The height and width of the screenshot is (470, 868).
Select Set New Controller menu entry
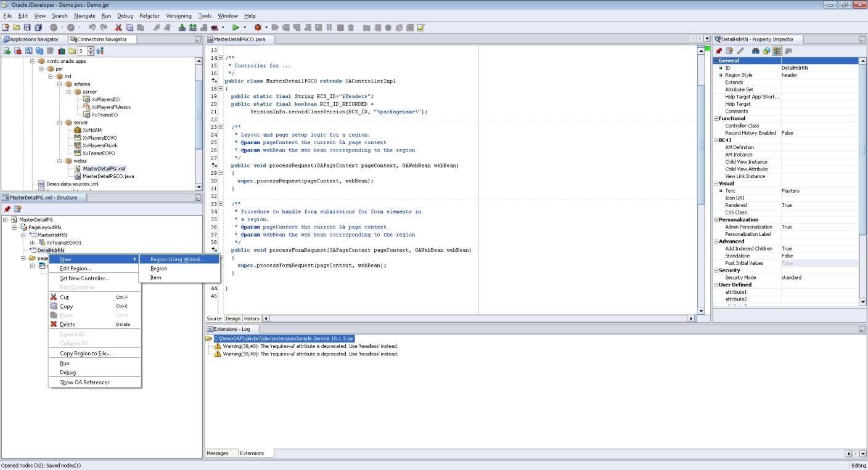95,278
